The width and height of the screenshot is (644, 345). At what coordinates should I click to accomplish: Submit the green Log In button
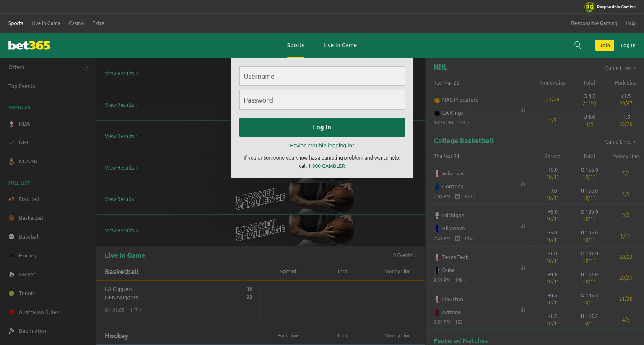(322, 127)
